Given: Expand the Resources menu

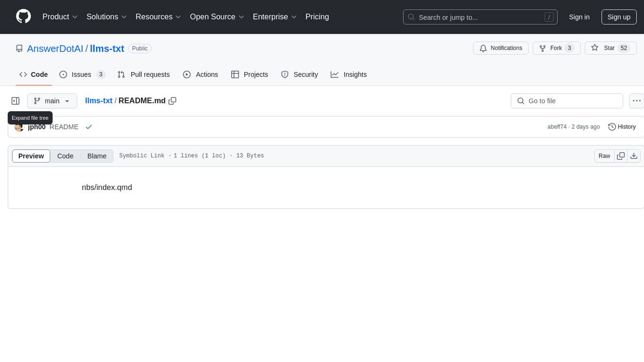Looking at the screenshot, I should (x=158, y=17).
